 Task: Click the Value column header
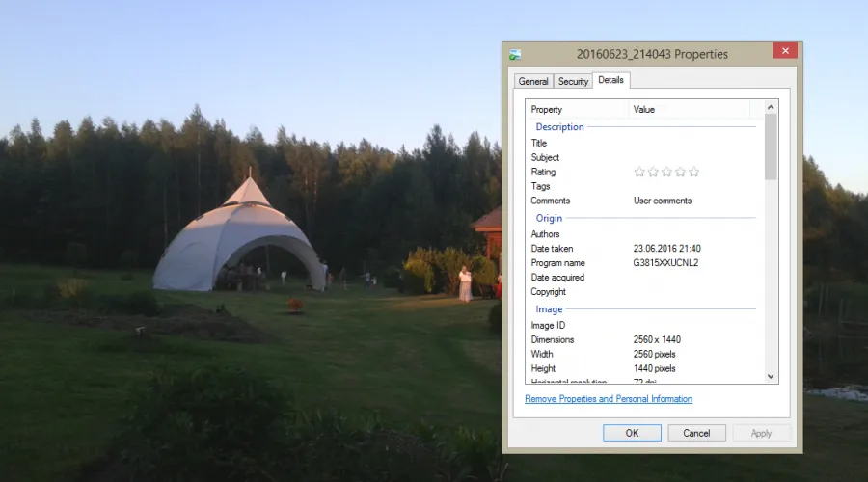click(x=690, y=110)
